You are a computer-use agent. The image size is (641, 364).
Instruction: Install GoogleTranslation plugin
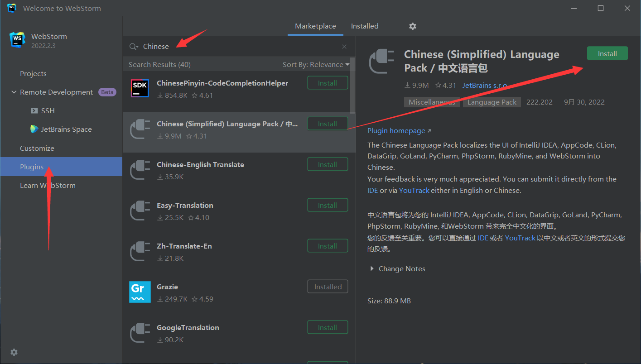(x=328, y=327)
